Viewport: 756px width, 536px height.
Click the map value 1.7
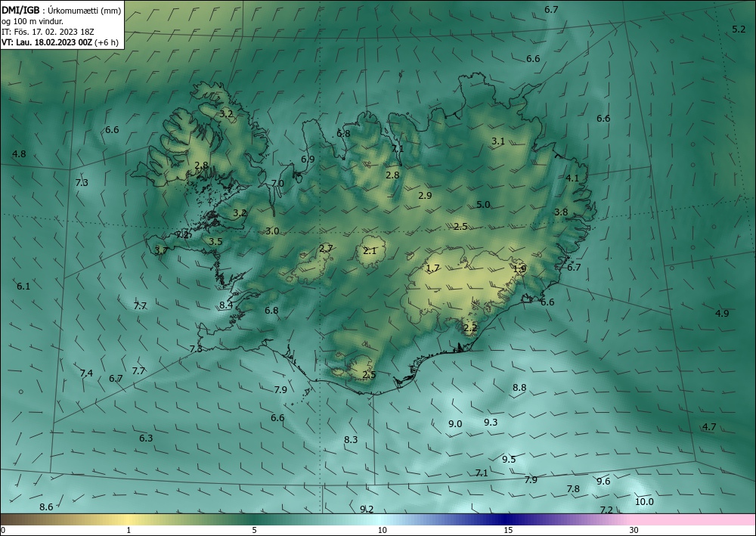click(433, 268)
